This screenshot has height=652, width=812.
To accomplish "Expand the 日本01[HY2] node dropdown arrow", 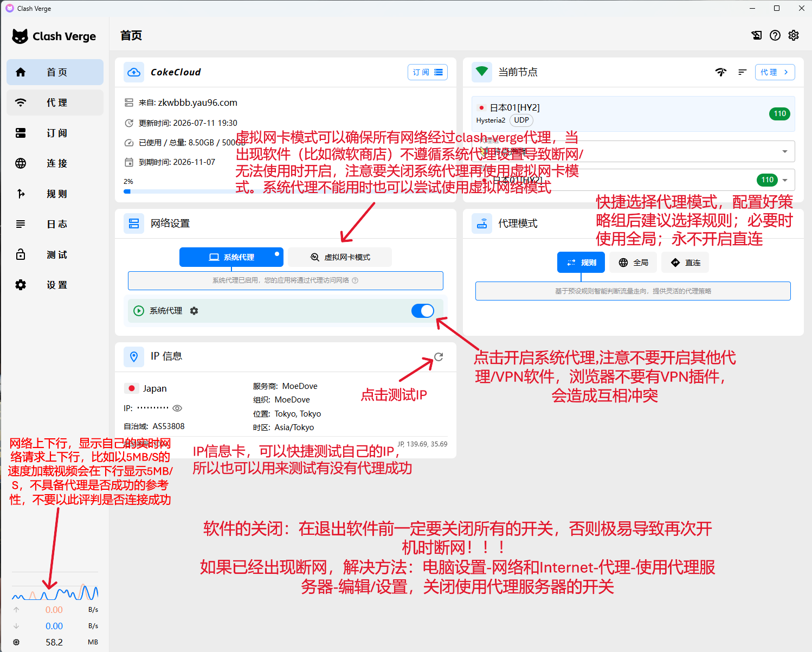I will coord(785,180).
